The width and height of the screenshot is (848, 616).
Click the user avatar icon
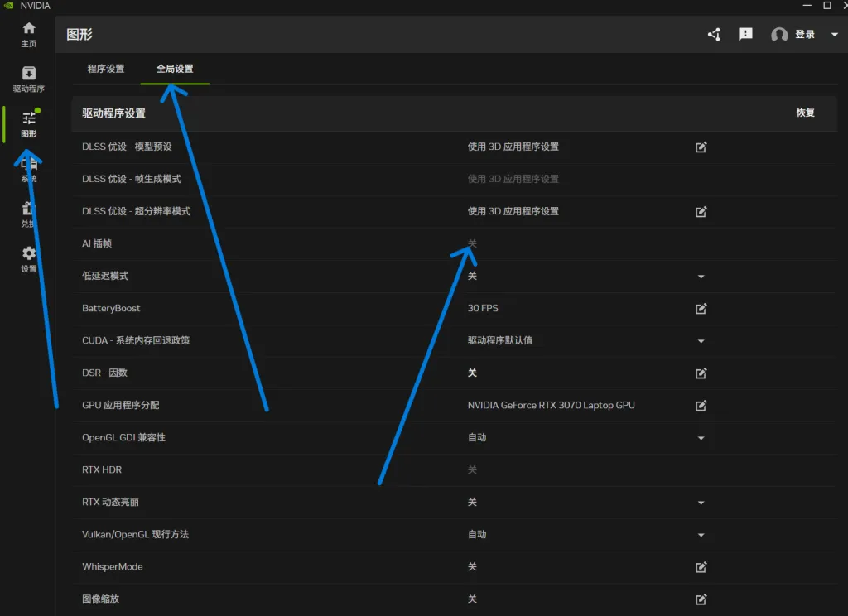coord(778,35)
